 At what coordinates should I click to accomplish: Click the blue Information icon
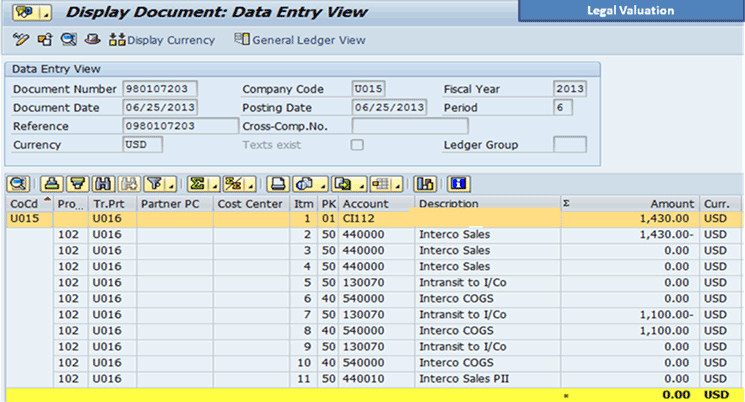point(459,184)
